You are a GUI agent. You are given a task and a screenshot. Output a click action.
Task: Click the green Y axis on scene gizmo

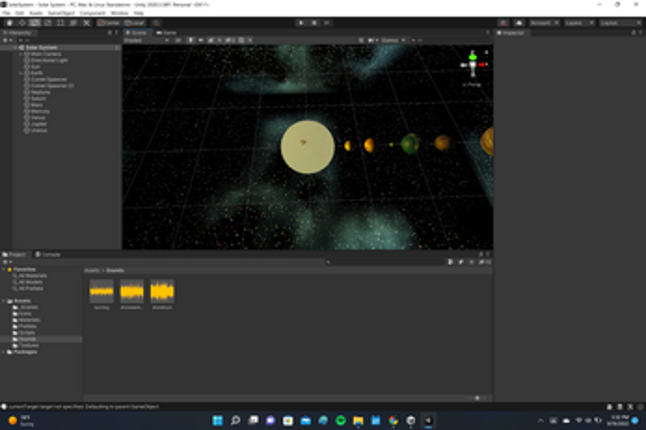pyautogui.click(x=473, y=56)
